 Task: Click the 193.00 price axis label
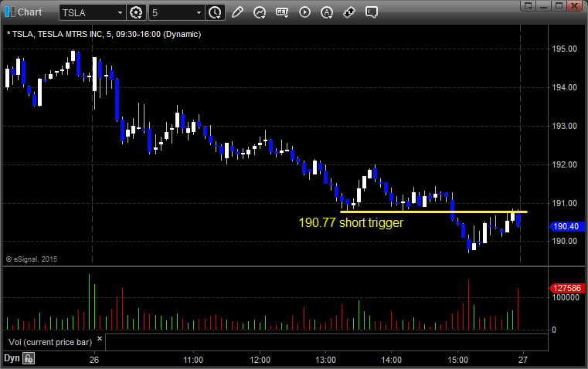(x=564, y=126)
